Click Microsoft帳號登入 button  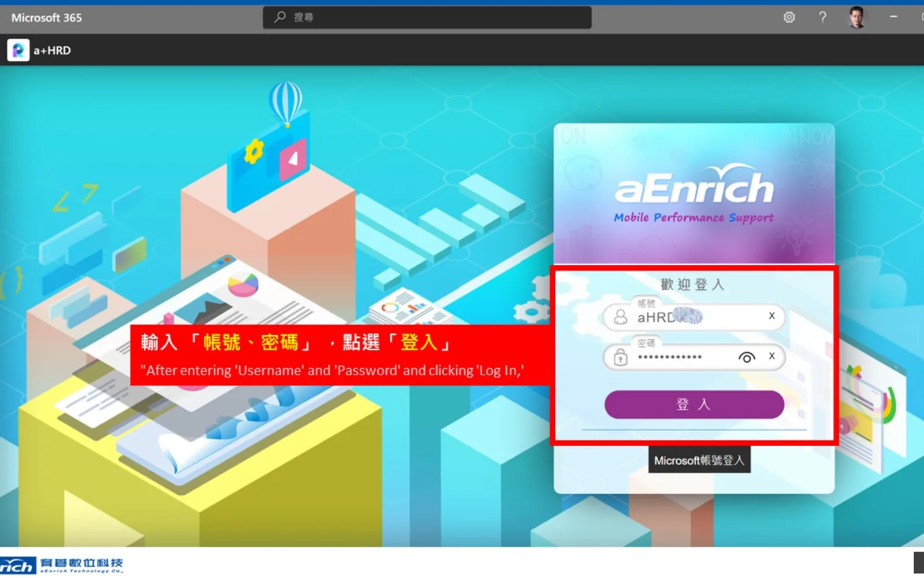tap(699, 461)
